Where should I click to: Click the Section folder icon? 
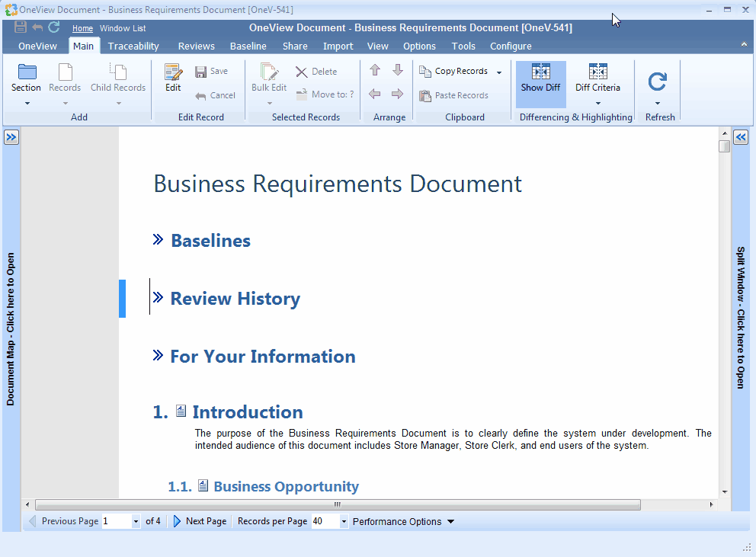pyautogui.click(x=27, y=72)
